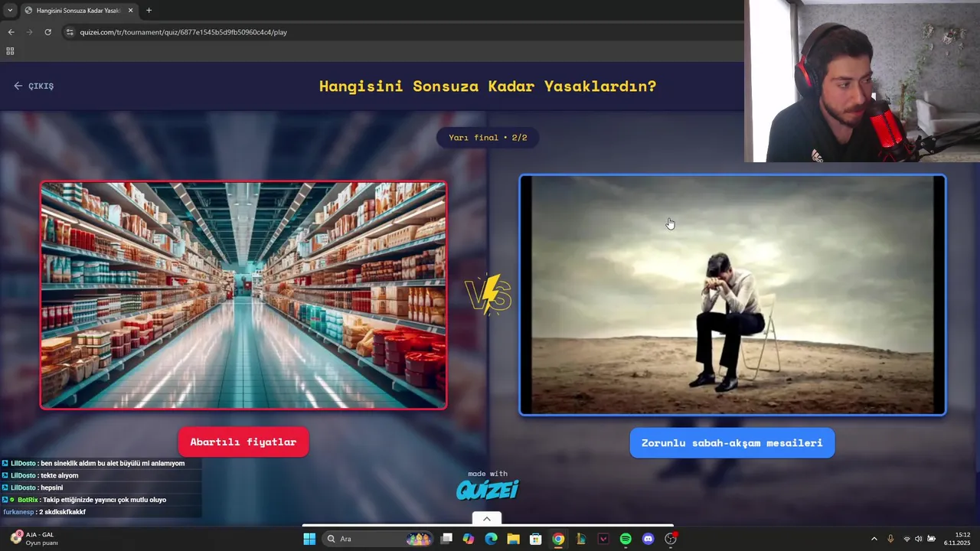
Task: Open Microsoft Store from taskbar
Action: click(536, 539)
